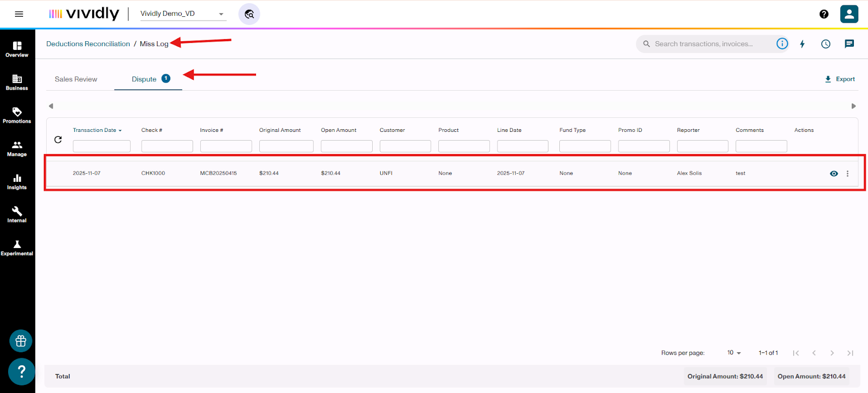Open row actions three-dot menu
This screenshot has height=393, width=868.
coord(847,174)
